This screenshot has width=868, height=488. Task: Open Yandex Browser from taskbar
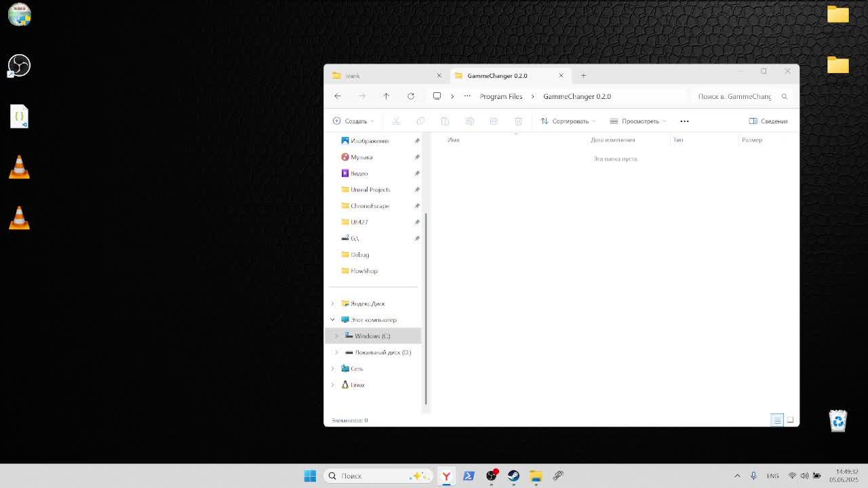(x=446, y=476)
